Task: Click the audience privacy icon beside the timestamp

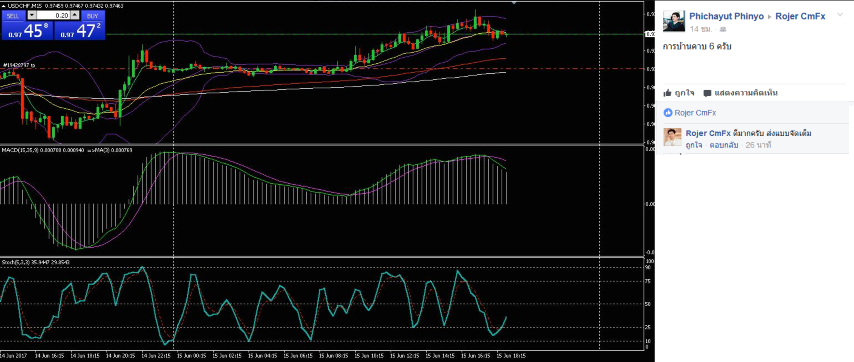Action: tap(722, 29)
